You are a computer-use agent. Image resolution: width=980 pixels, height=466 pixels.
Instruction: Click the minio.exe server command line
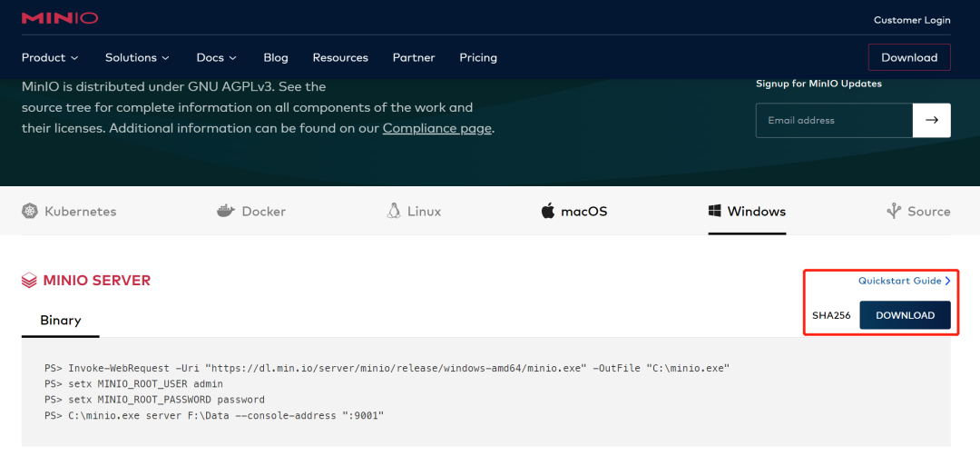click(214, 415)
